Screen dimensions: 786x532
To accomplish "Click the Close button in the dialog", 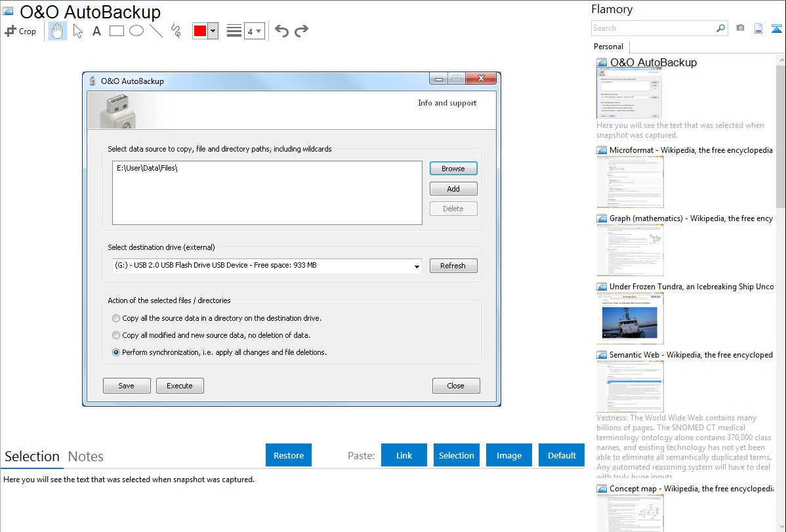I will point(456,386).
